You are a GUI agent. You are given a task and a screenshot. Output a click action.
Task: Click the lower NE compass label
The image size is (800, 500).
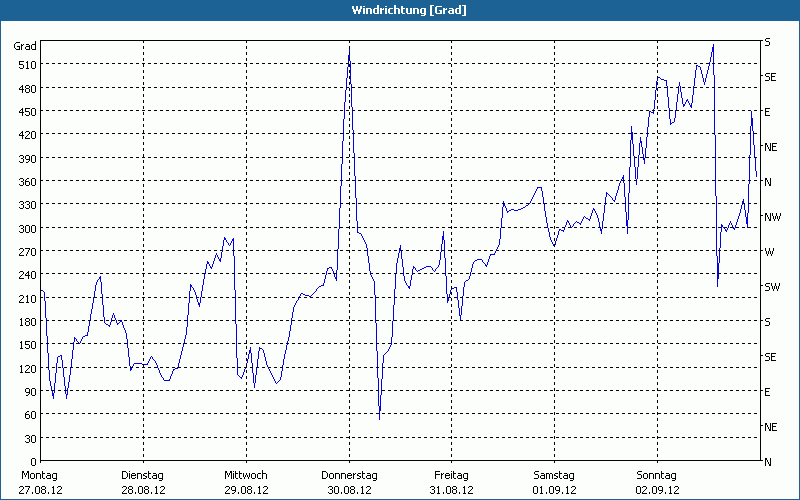pos(770,427)
